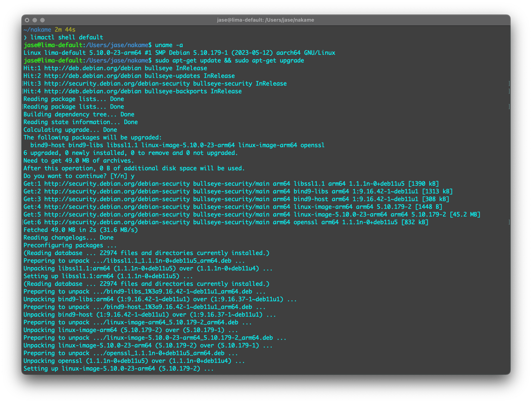Click the "uname -a" command text
Image resolution: width=532 pixels, height=403 pixels.
click(x=169, y=45)
